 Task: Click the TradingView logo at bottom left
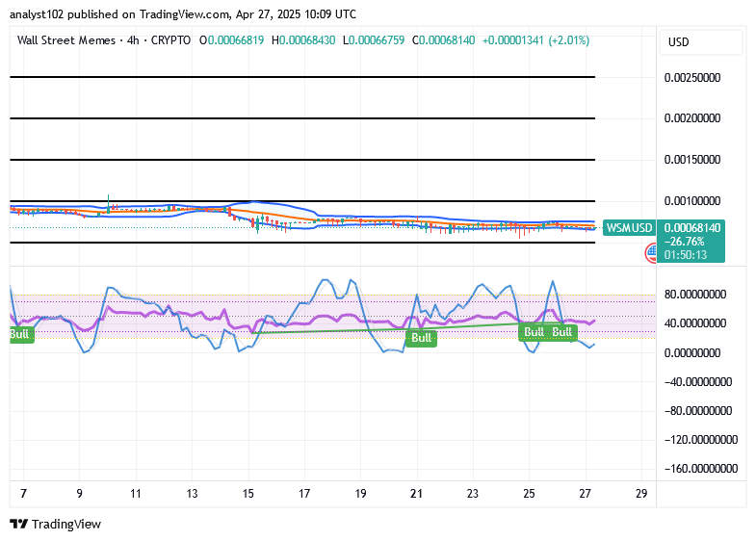coord(56,524)
